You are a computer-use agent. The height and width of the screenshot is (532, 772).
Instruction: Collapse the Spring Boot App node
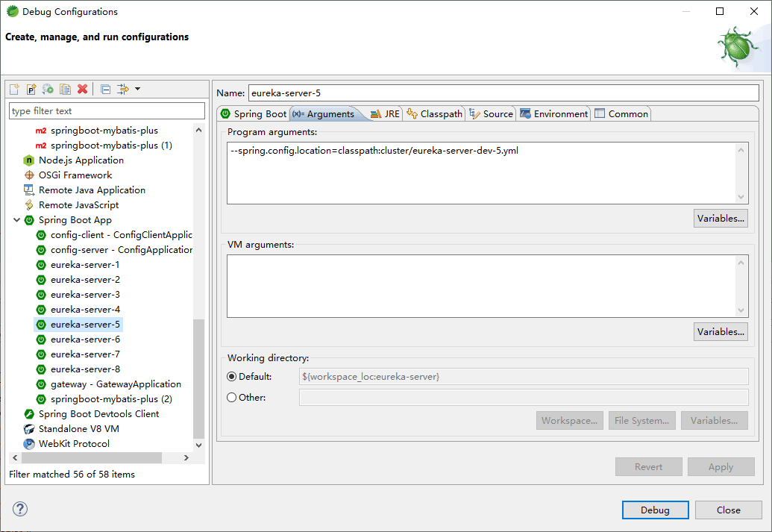coord(16,219)
